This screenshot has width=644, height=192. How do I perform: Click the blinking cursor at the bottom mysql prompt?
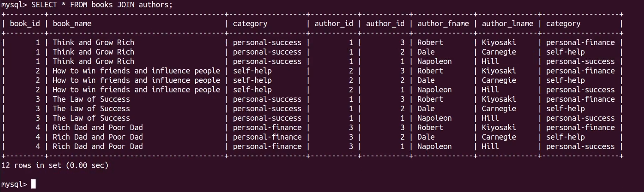coord(33,184)
